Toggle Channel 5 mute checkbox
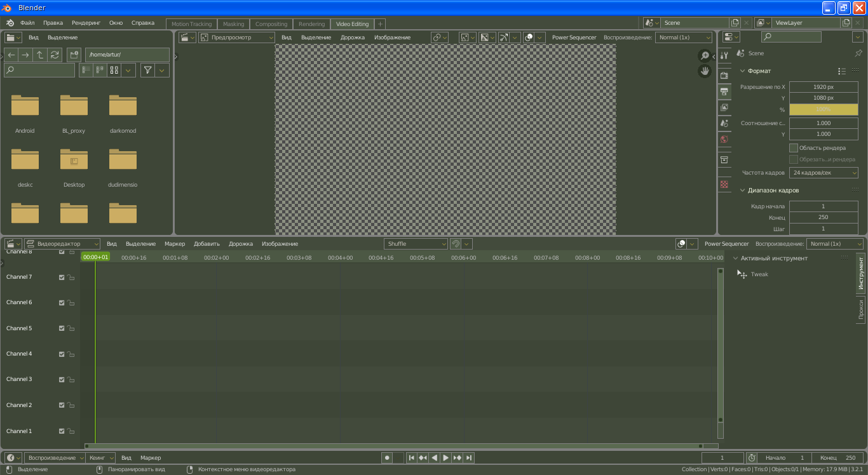This screenshot has width=868, height=475. point(62,328)
